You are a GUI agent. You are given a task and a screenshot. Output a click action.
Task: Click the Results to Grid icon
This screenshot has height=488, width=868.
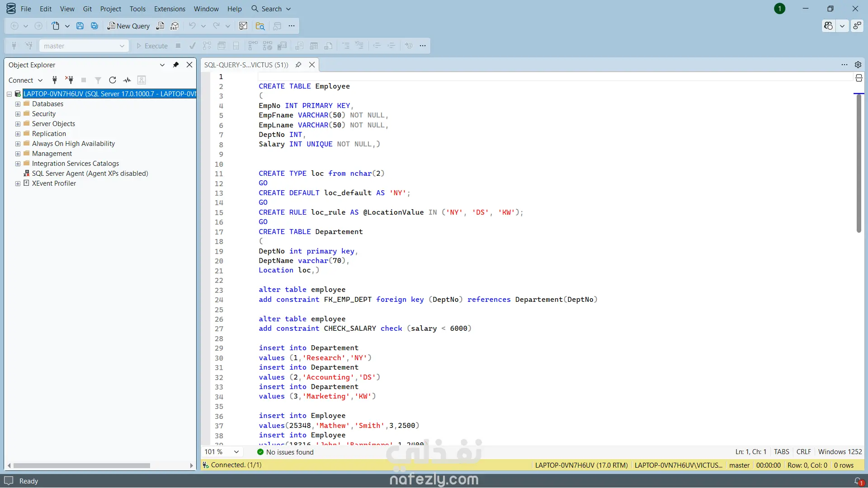pyautogui.click(x=314, y=46)
